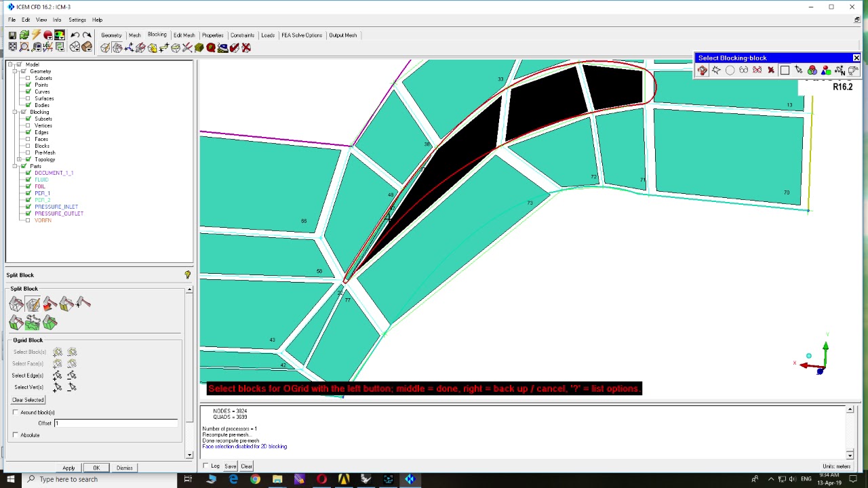Click the Redo arrow icon
Viewport: 868px width, 488px height.
(x=87, y=35)
